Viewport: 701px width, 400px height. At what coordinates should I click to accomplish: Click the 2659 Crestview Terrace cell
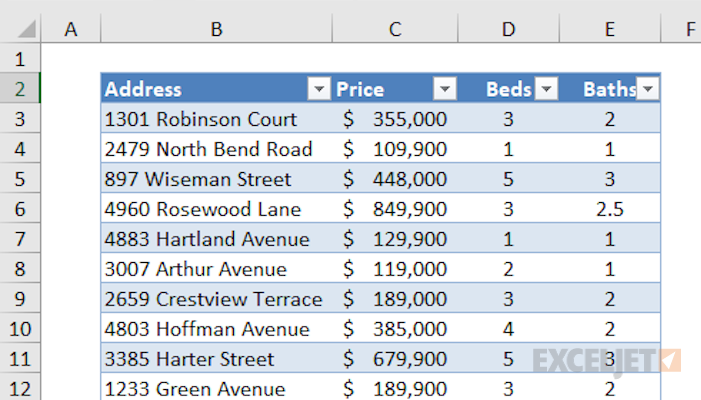(x=214, y=300)
